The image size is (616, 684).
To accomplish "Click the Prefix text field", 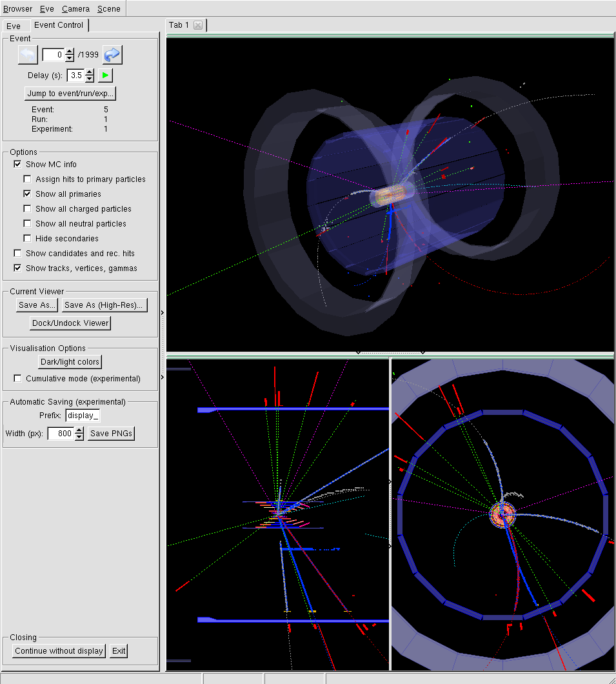I will coord(83,416).
